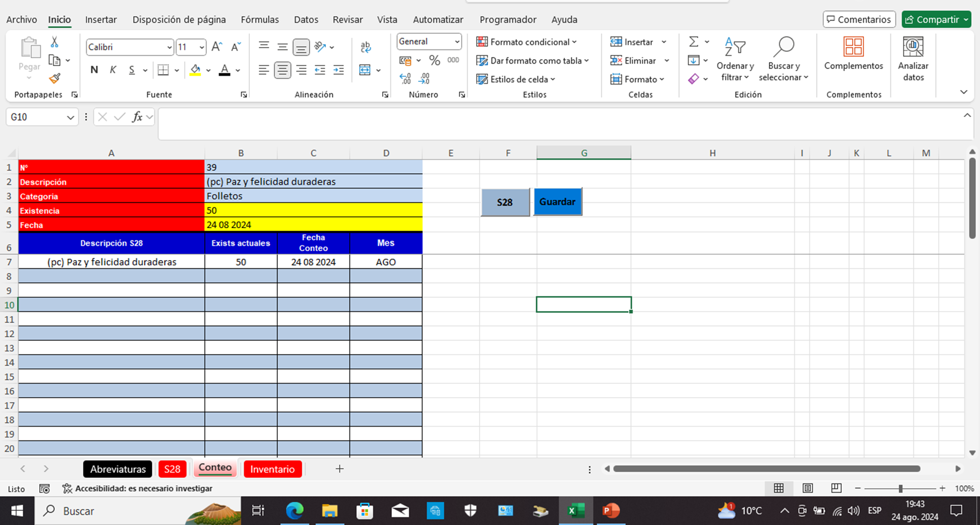
Task: Toggle italic formatting (K)
Action: (113, 70)
